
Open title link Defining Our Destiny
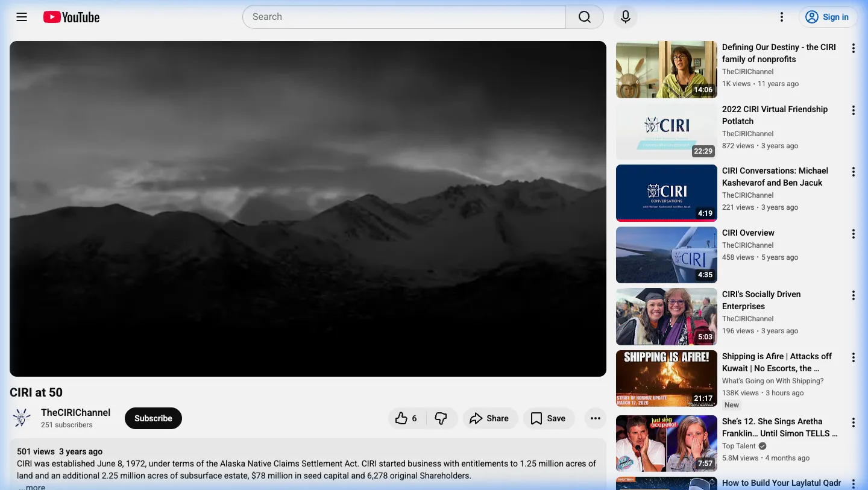tap(779, 53)
